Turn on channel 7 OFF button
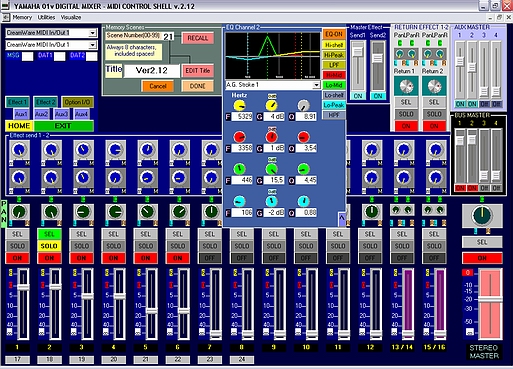The height and width of the screenshot is (369, 513). point(210,258)
